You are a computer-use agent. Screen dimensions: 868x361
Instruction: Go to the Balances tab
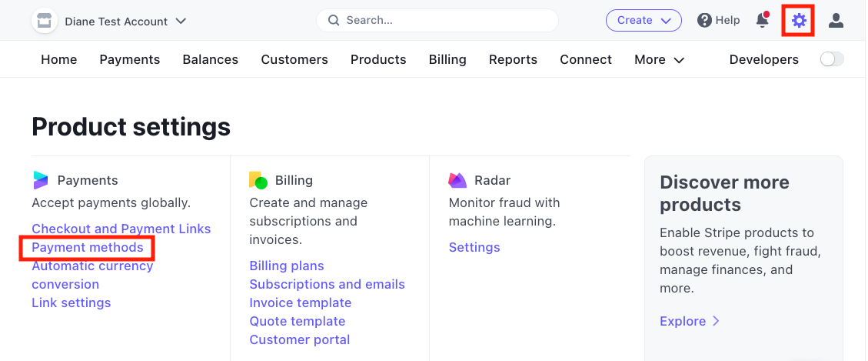pos(210,59)
